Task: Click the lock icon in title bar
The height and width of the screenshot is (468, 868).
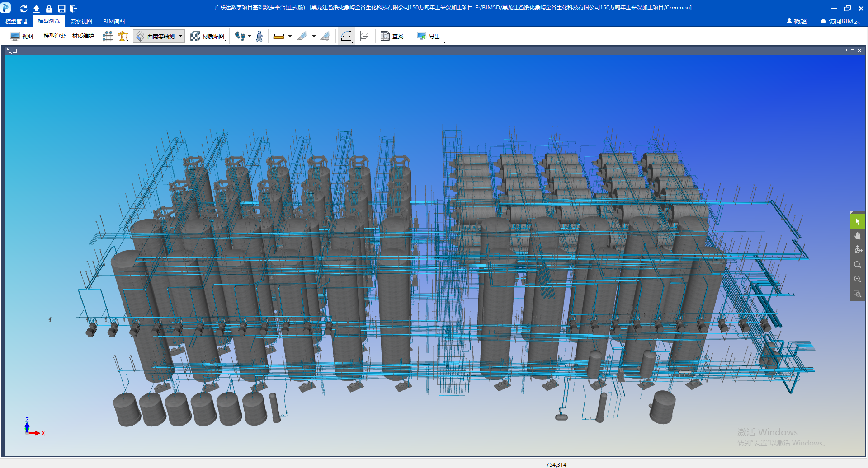Action: click(49, 9)
